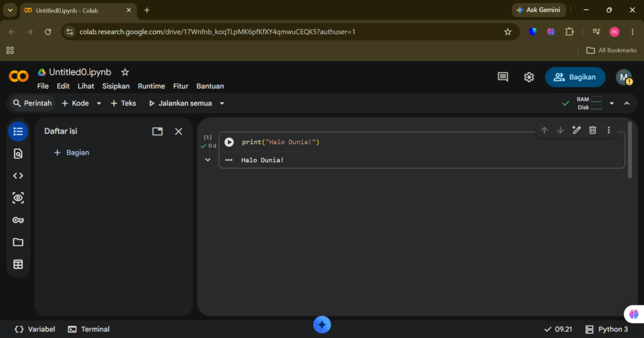644x338 pixels.
Task: Move cell down arrow
Action: [560, 131]
